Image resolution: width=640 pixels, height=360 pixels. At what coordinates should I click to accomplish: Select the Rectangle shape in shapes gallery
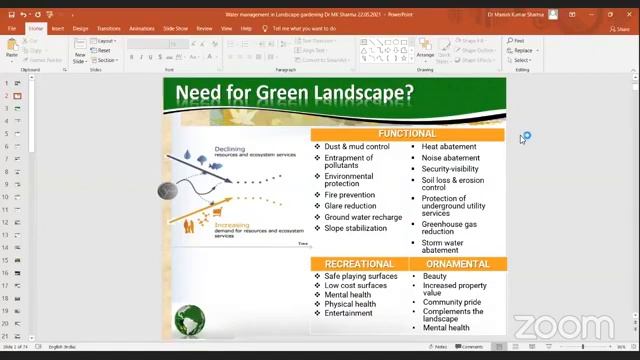(388, 42)
